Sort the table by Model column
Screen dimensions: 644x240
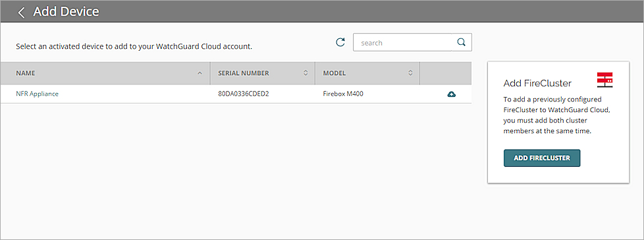click(367, 73)
